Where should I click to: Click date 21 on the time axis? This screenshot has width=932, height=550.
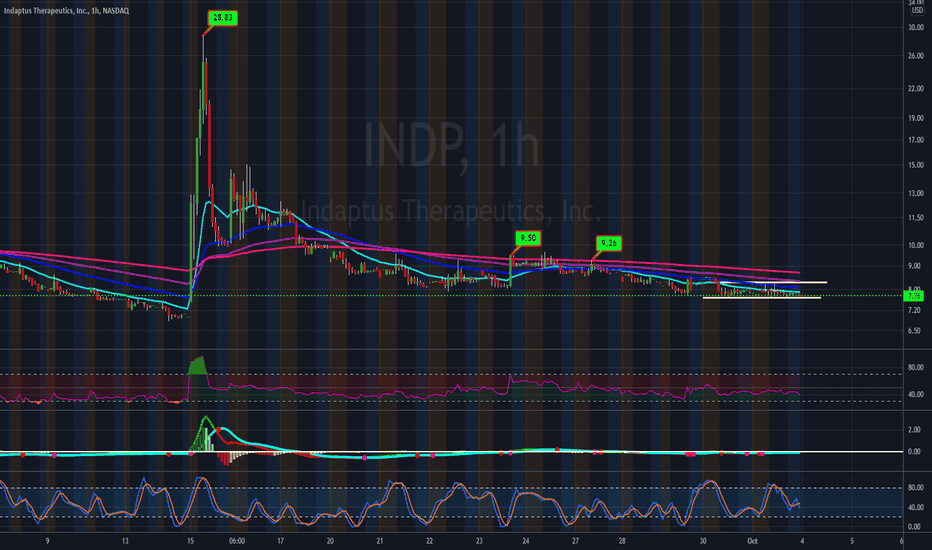click(379, 541)
